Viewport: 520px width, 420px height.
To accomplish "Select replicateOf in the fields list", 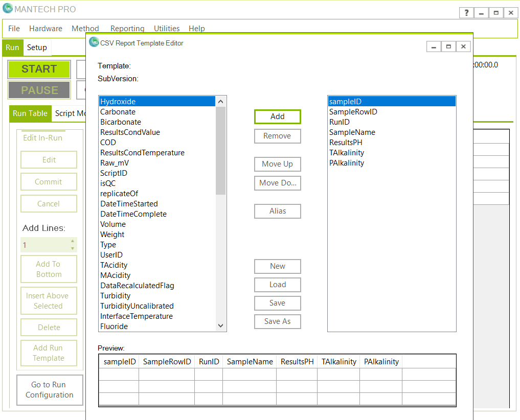I will click(157, 194).
